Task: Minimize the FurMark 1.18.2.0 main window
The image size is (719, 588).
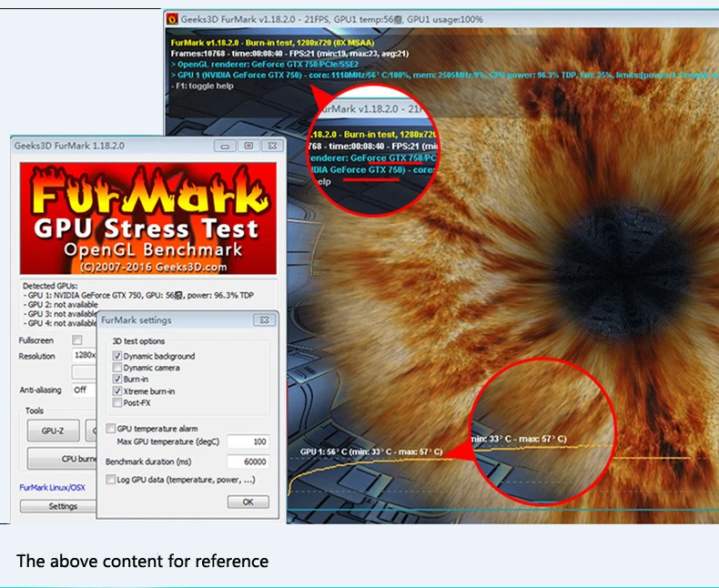Action: pos(225,146)
